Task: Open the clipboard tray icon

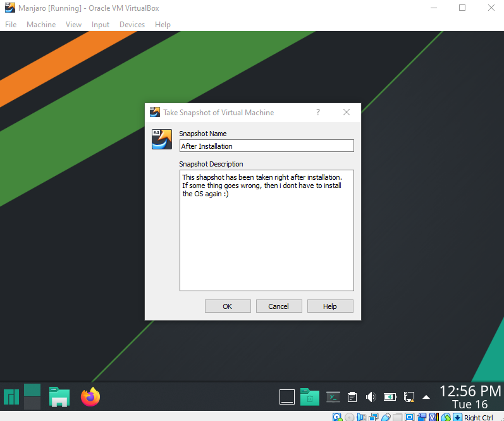Action: point(352,397)
